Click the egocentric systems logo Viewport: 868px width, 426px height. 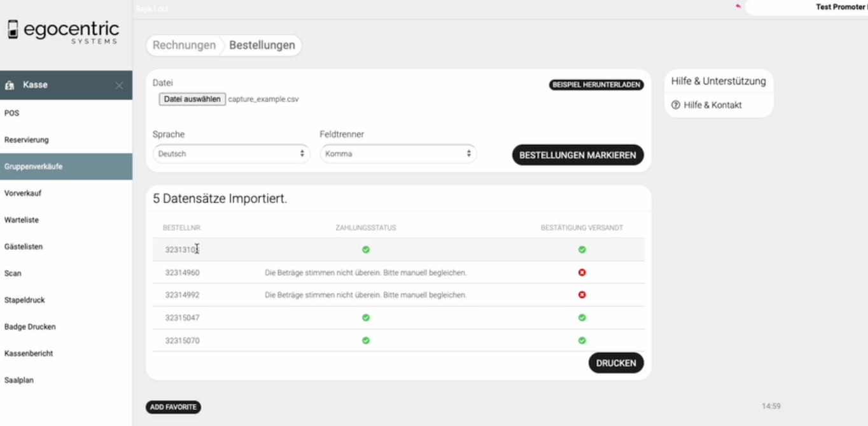64,32
